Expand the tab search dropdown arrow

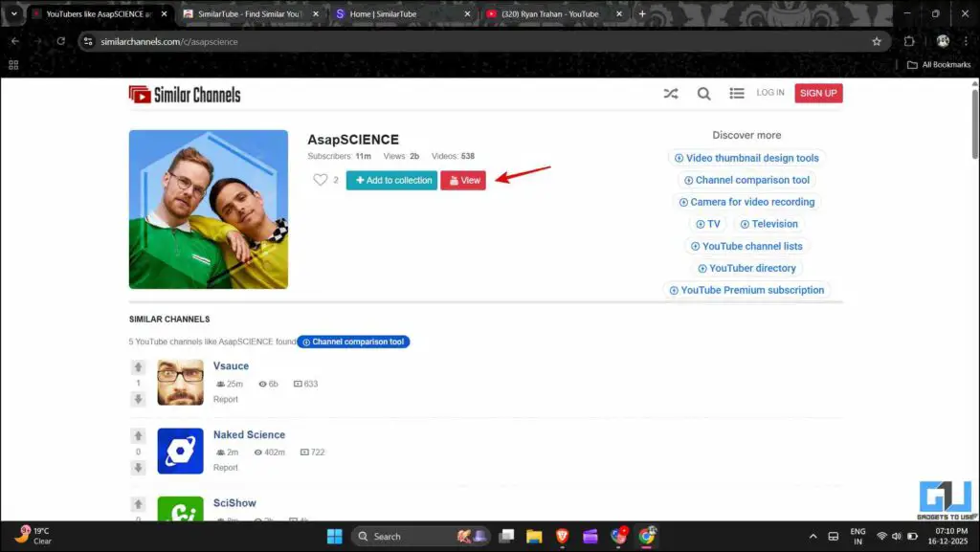click(13, 14)
